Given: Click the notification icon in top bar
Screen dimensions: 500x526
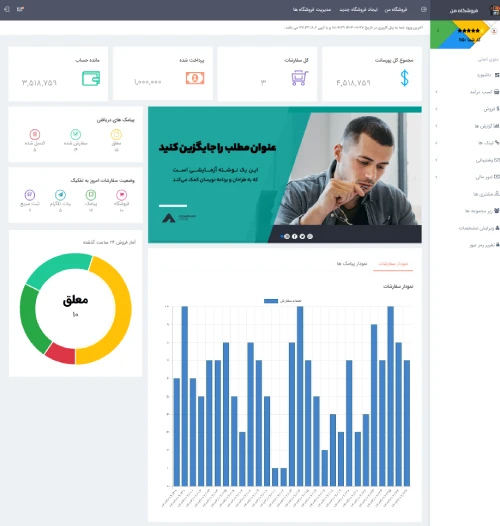Looking at the screenshot, I should [x=20, y=9].
